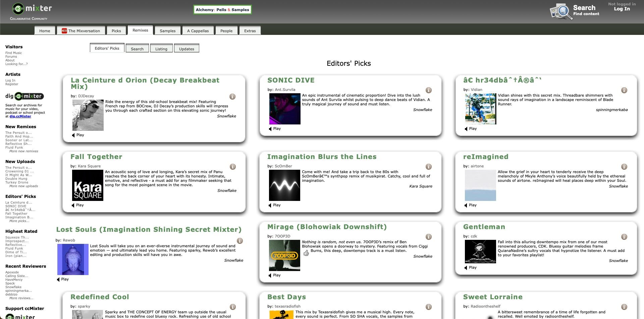Play Mirage by 7OOP3D
This screenshot has height=319, width=644.
(x=274, y=275)
